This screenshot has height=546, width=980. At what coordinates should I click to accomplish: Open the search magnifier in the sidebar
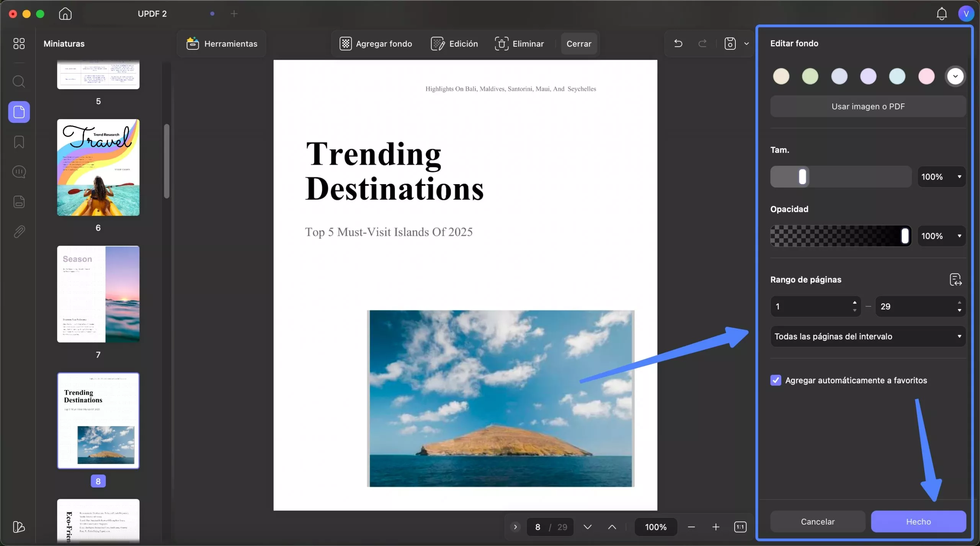19,82
